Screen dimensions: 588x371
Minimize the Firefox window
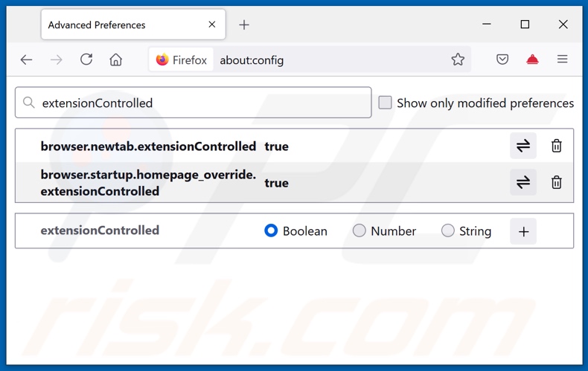click(487, 25)
